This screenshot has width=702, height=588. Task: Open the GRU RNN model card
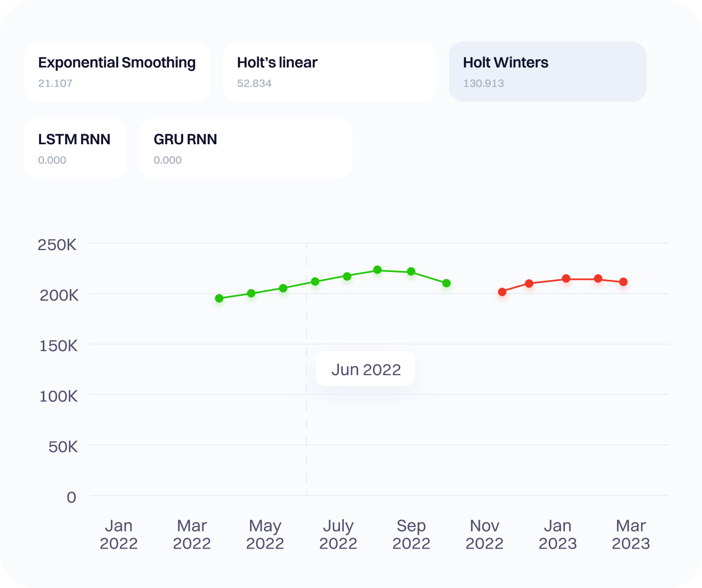pos(246,149)
